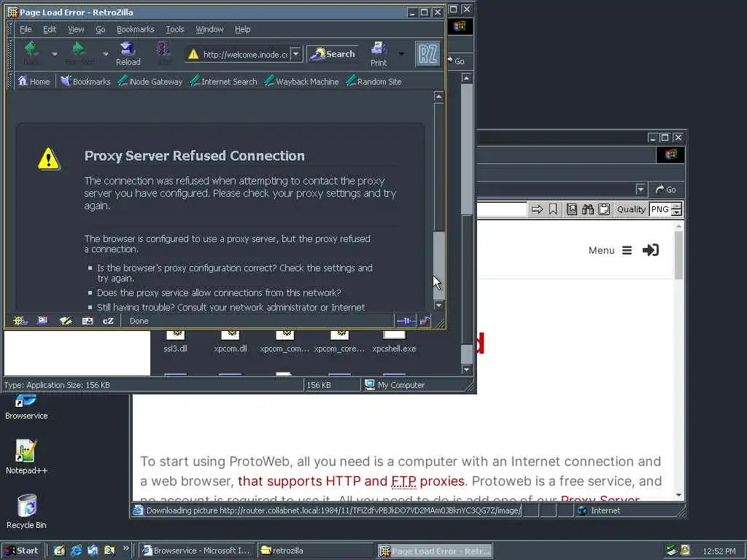Click the 'that supports HTTP and FTP proxies' link
747x560 pixels.
point(351,481)
